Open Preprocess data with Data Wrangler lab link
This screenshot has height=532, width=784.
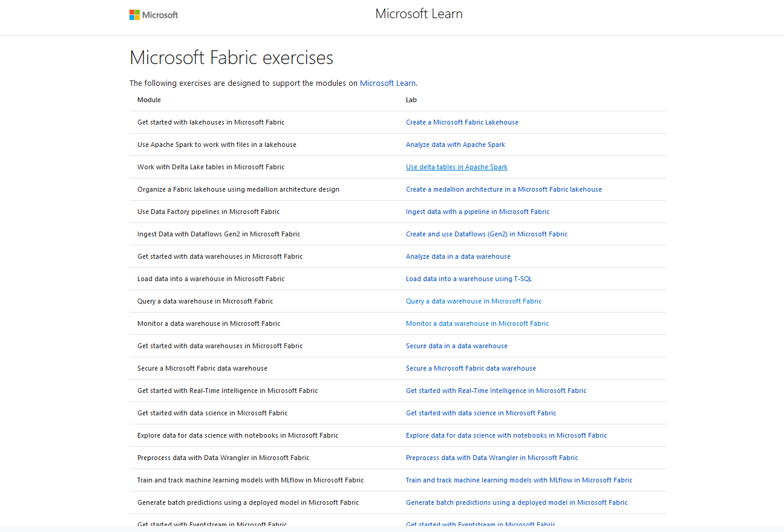(x=492, y=458)
